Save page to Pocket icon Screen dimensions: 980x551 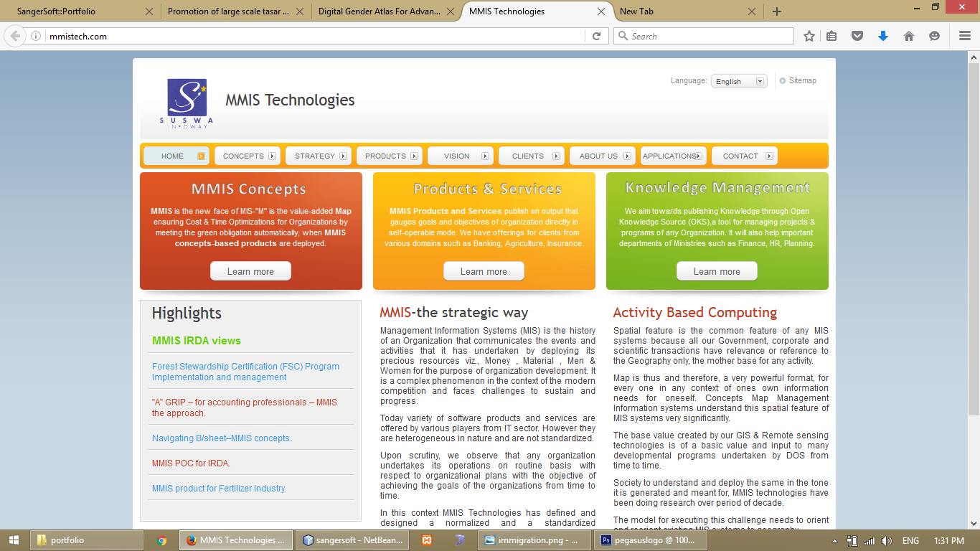tap(857, 36)
